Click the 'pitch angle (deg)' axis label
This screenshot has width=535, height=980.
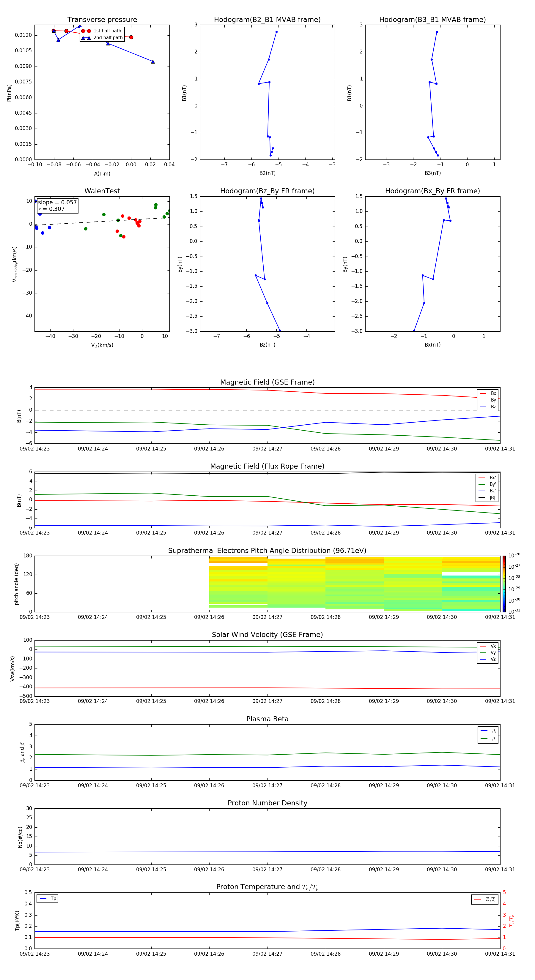[x=16, y=584]
